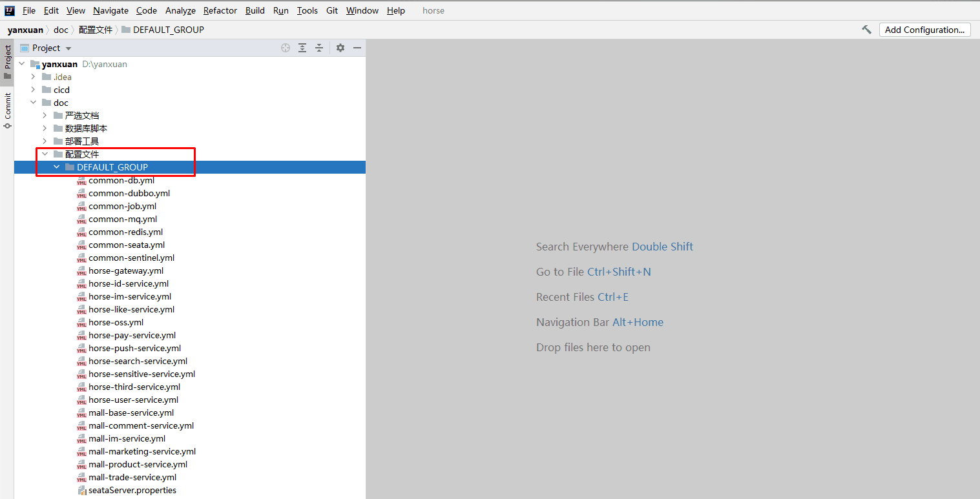Click the yanxuan project module icon
The width and height of the screenshot is (980, 499).
tap(35, 65)
